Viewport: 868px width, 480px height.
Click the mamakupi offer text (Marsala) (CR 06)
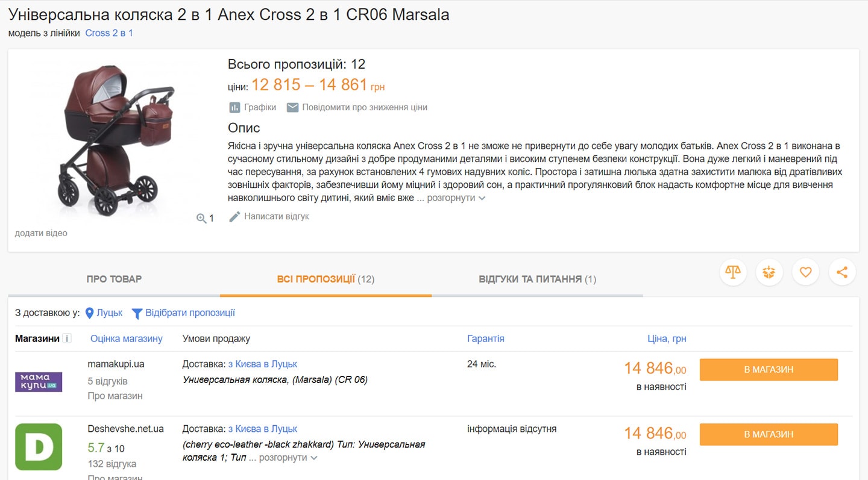(275, 379)
